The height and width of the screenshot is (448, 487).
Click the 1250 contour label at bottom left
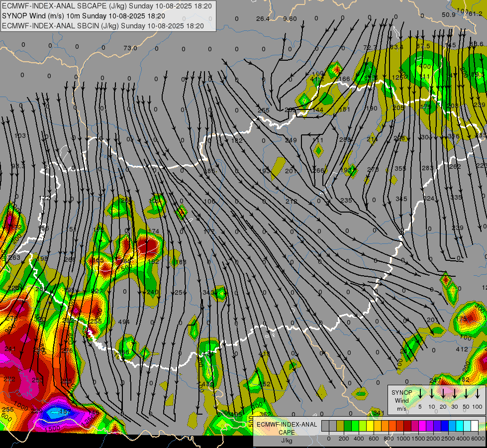click(x=89, y=420)
